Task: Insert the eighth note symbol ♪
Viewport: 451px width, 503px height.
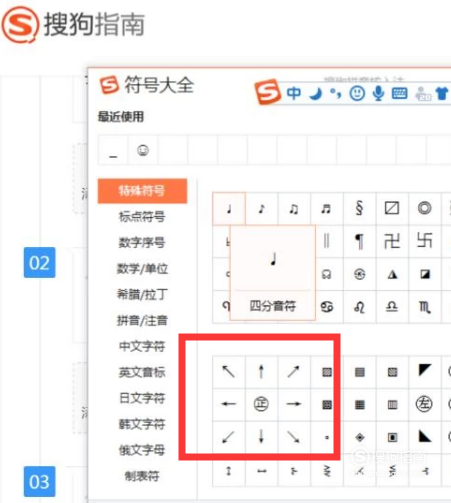Action: click(x=261, y=208)
